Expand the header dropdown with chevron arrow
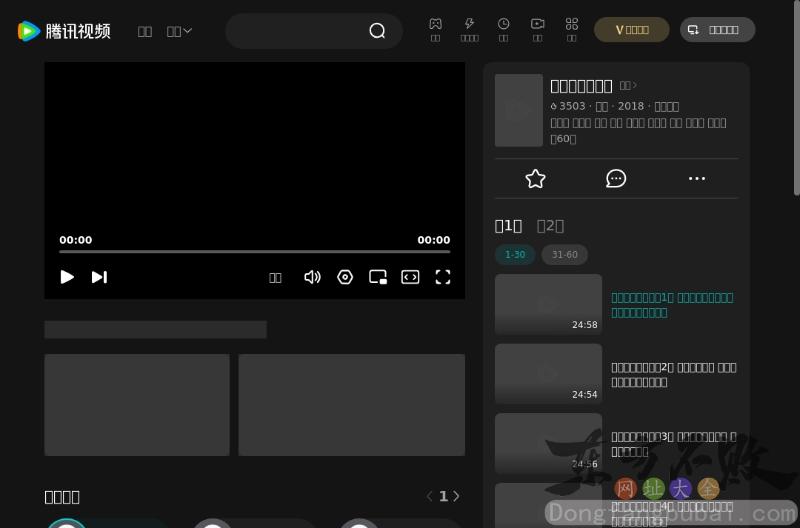 click(180, 31)
